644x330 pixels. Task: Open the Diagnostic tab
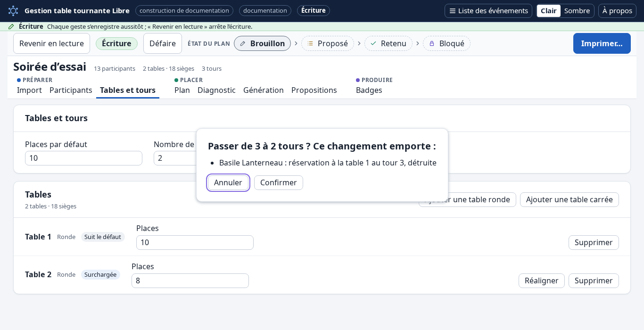[x=216, y=90]
